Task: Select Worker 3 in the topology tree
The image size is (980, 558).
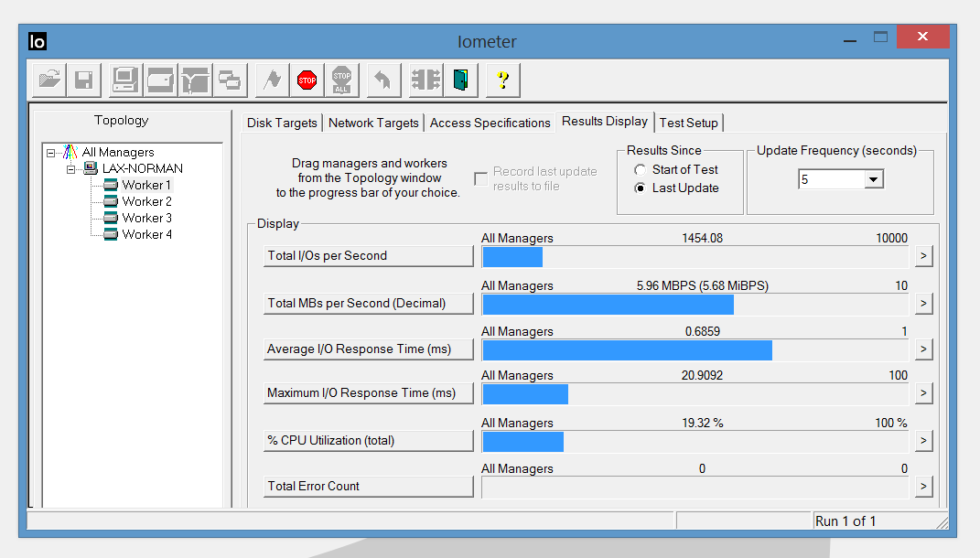Action: pos(146,218)
